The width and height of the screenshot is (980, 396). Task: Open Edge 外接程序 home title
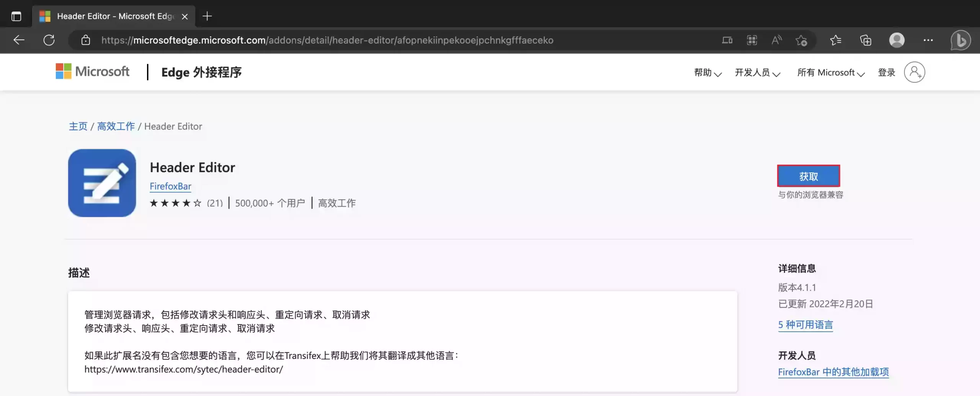pyautogui.click(x=201, y=72)
